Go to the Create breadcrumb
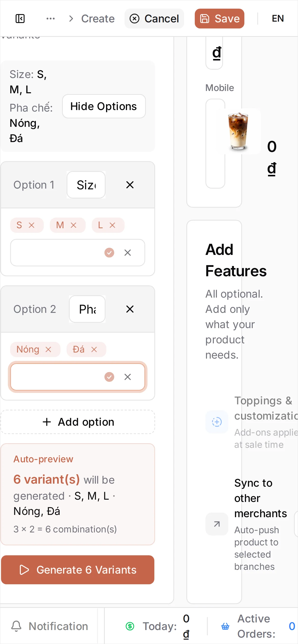Screen dimensions: 298x644 click(98, 19)
